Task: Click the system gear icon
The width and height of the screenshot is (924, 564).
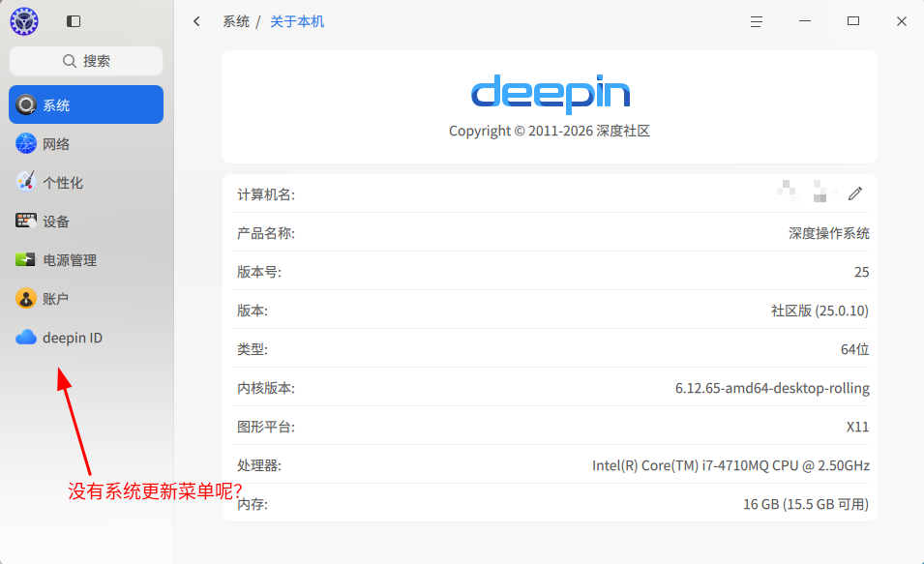Action: click(26, 104)
